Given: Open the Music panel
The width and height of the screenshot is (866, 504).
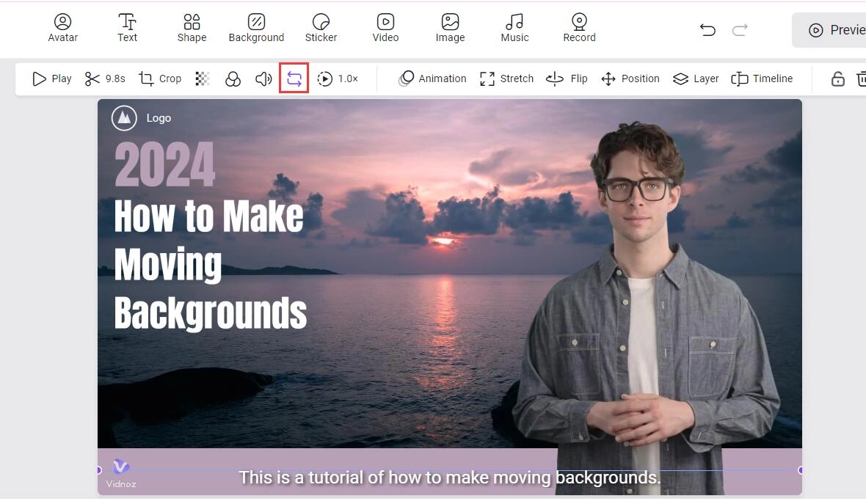Looking at the screenshot, I should click(514, 28).
